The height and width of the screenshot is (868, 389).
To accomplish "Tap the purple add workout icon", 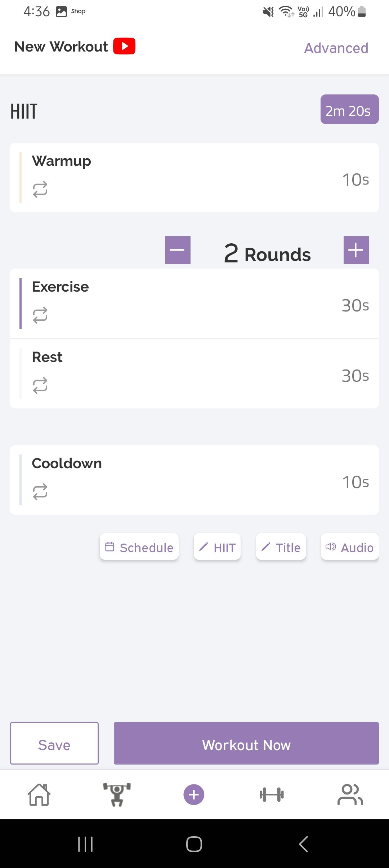I will (194, 794).
